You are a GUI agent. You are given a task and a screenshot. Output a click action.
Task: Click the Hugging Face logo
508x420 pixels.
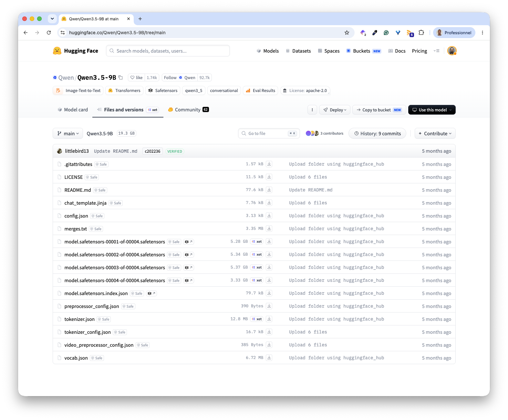(x=76, y=51)
